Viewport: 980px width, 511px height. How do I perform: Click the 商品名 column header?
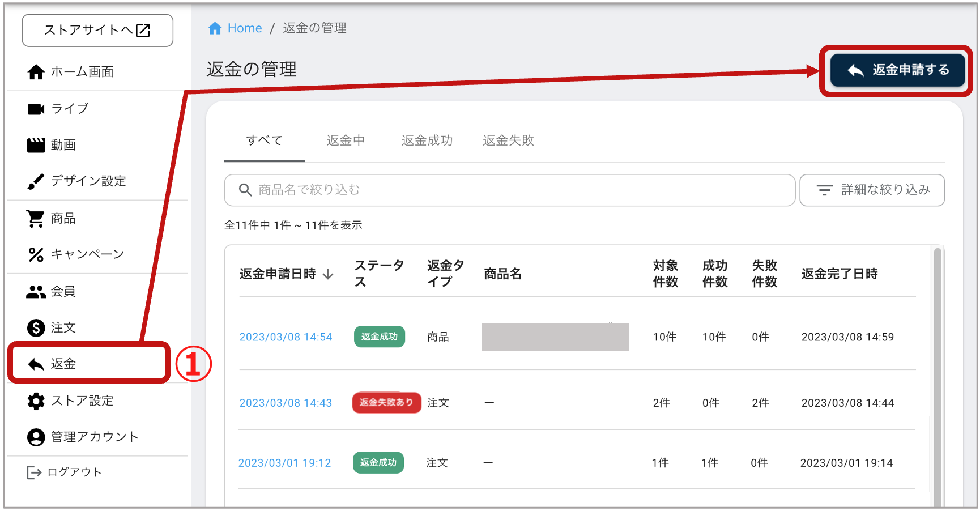pos(502,274)
